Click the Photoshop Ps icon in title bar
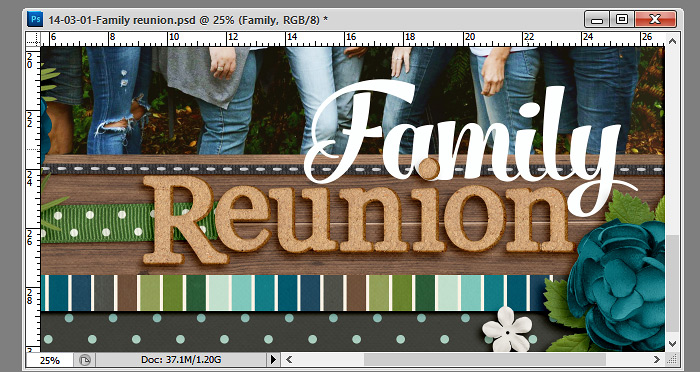This screenshot has height=372, width=700. [x=35, y=19]
